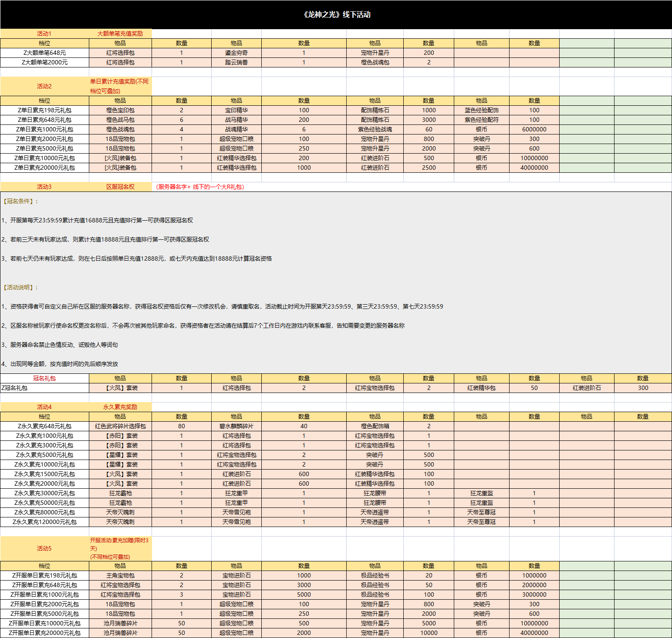Select the 永久累充奖励 cell
This screenshot has height=638, width=672.
(x=120, y=407)
